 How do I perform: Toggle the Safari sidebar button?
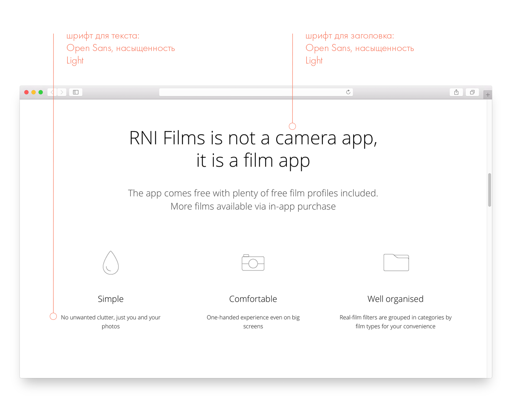coord(76,92)
